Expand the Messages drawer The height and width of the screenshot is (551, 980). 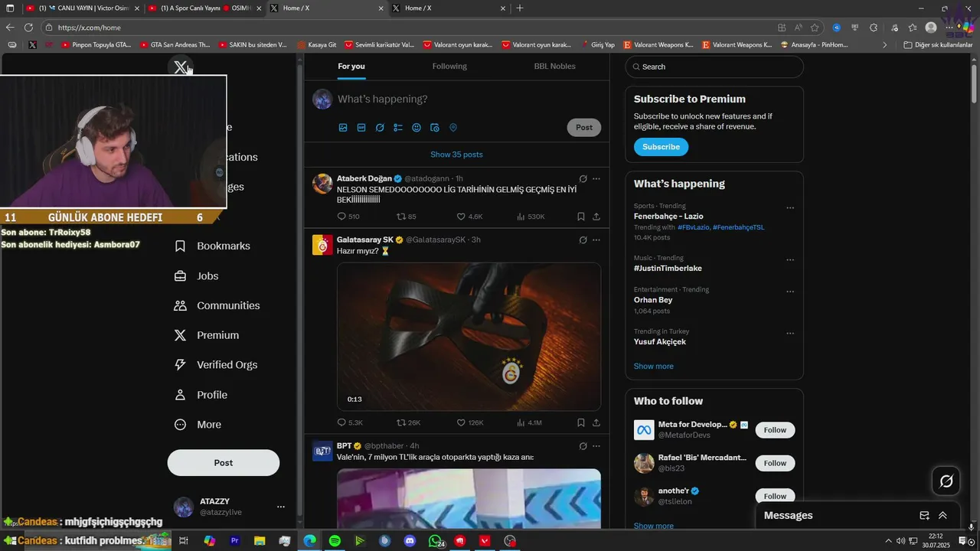point(942,516)
